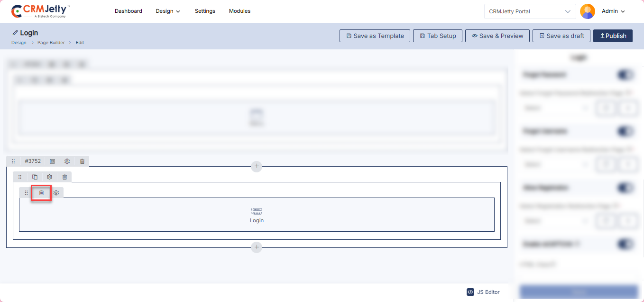Open the Admin user dropdown

(x=613, y=11)
